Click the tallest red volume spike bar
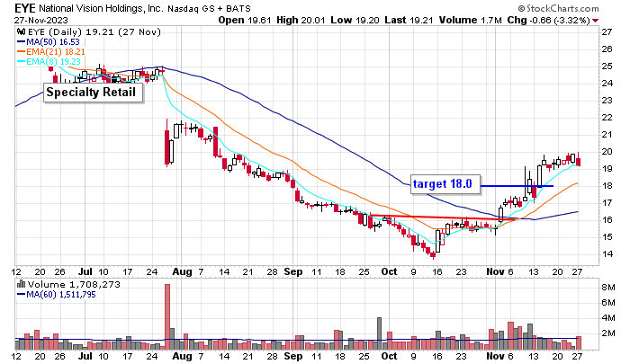The width and height of the screenshot is (630, 364). (x=167, y=316)
